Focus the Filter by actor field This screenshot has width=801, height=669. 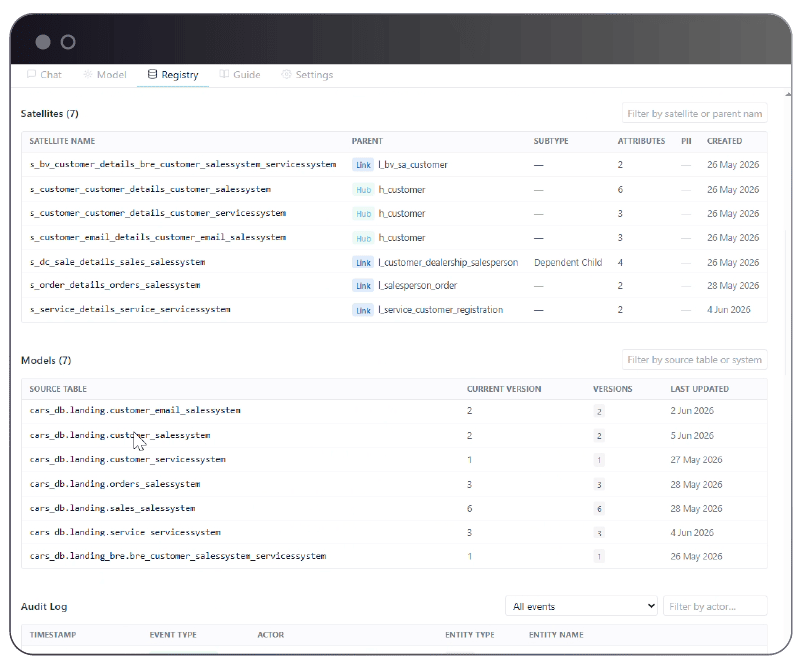click(715, 606)
